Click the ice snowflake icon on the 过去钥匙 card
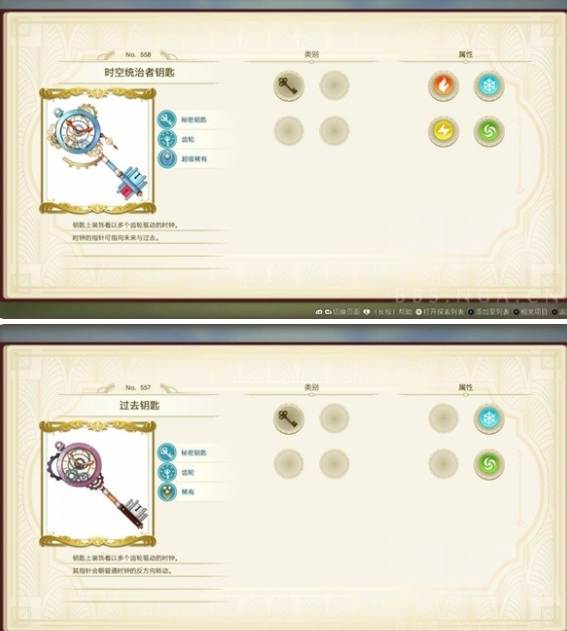 point(489,419)
